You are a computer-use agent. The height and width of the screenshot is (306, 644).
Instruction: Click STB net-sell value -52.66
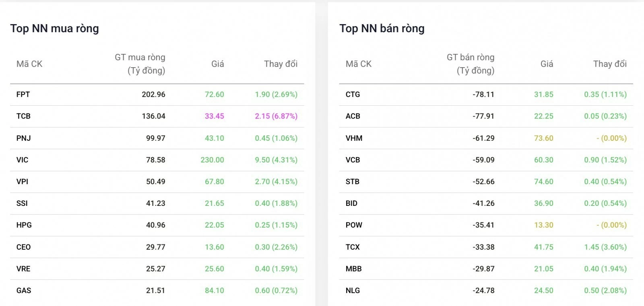(x=483, y=182)
